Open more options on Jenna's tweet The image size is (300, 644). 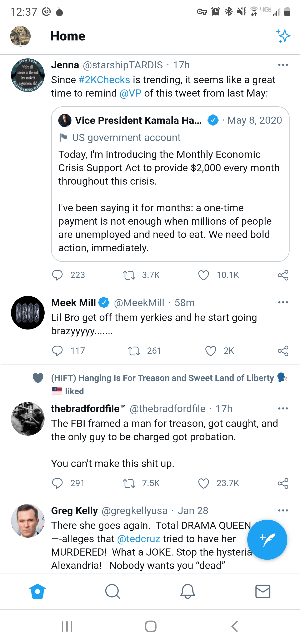(x=283, y=65)
